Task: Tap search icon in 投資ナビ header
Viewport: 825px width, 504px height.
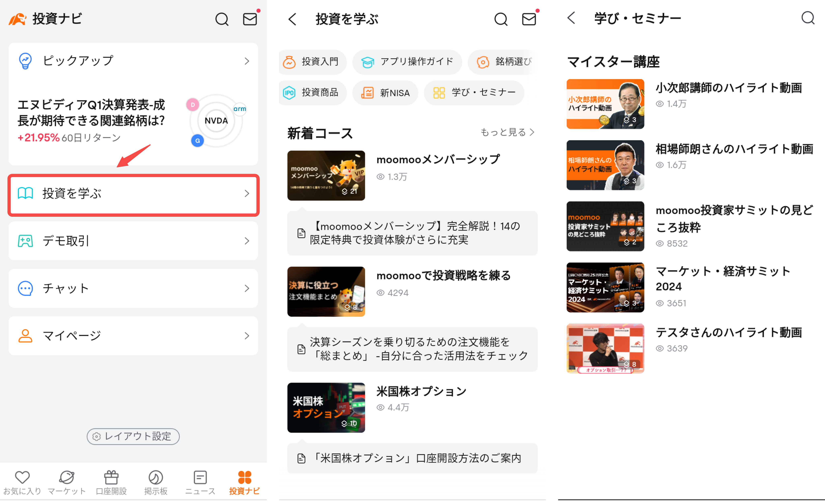Action: tap(222, 19)
